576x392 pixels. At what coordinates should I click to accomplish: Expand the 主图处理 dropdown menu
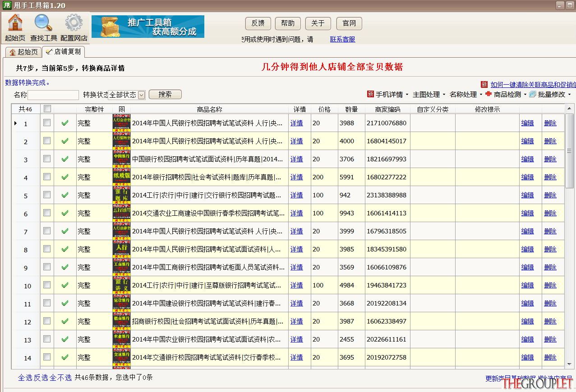pyautogui.click(x=444, y=95)
